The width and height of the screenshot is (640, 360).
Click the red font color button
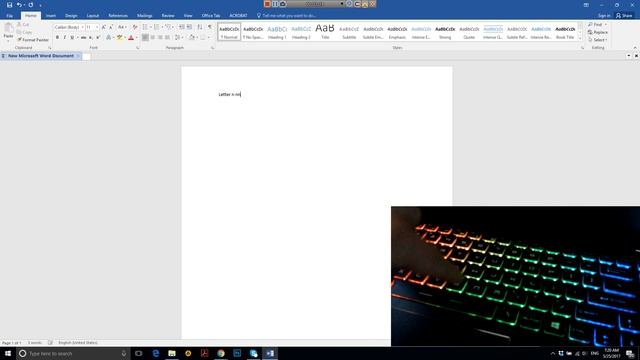coord(131,37)
